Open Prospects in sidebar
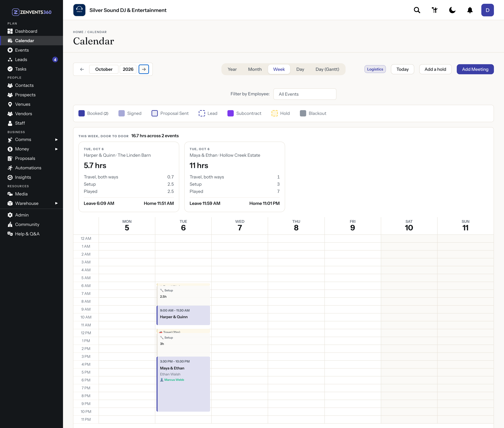The image size is (504, 428). (x=31, y=95)
